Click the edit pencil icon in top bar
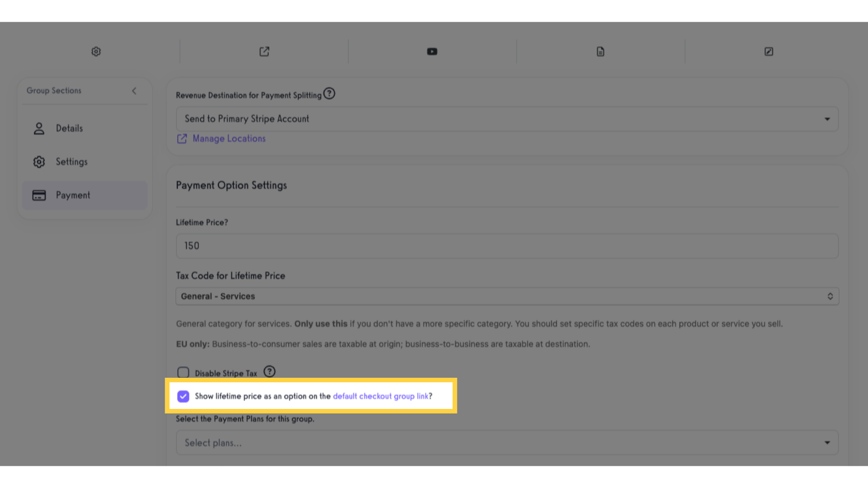This screenshot has height=488, width=868. point(769,52)
